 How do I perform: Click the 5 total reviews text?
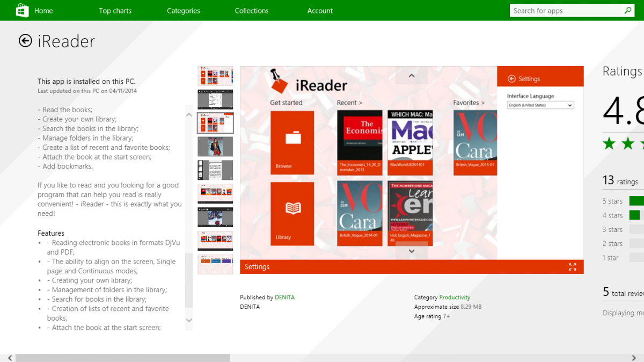(623, 292)
